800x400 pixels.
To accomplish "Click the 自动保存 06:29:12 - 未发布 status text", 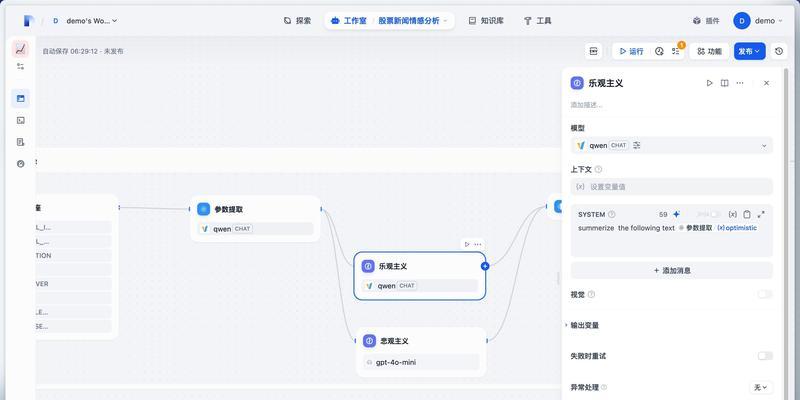I will coord(83,51).
